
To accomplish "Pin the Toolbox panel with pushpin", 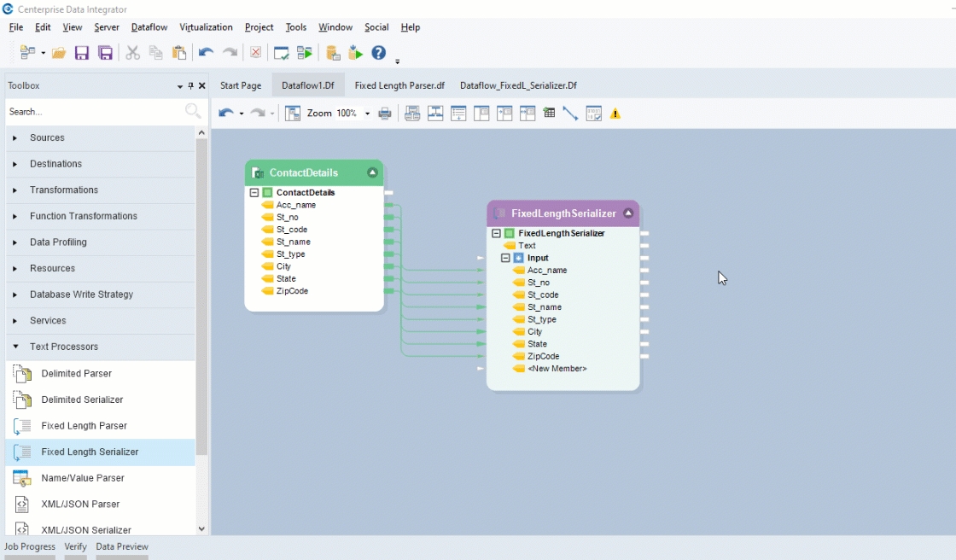I will (190, 86).
